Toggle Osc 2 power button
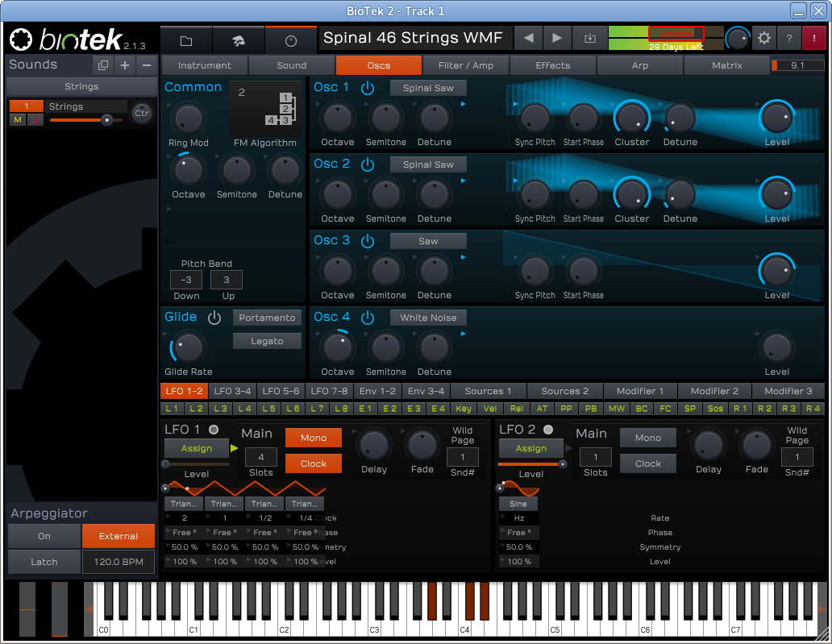Viewport: 832px width, 644px height. point(368,164)
